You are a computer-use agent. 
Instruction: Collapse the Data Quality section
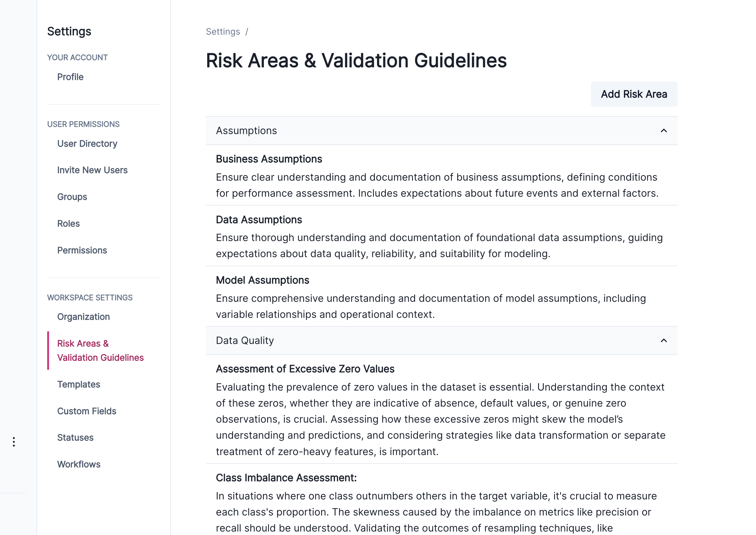pos(664,341)
